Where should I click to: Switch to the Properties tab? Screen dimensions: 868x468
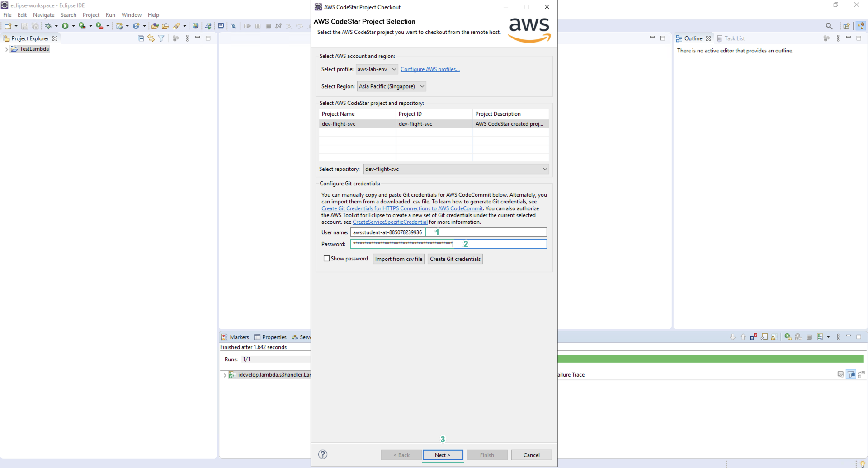click(270, 337)
